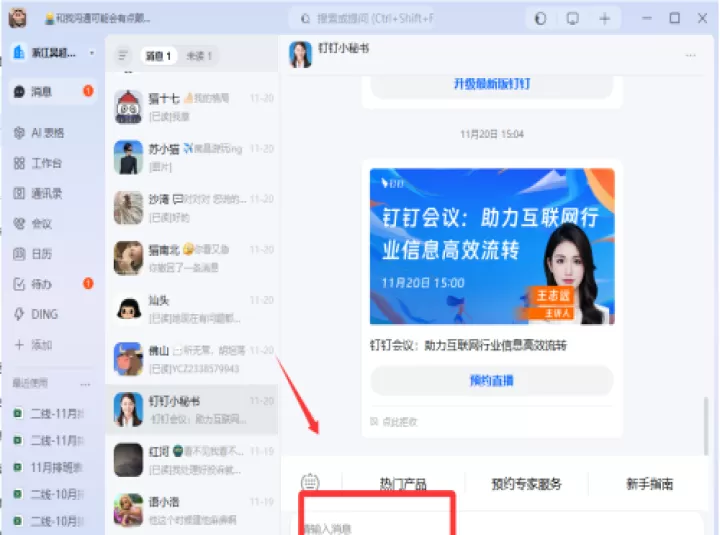The height and width of the screenshot is (535, 720).
Task: Click the 点此拒收 link
Action: point(394,422)
